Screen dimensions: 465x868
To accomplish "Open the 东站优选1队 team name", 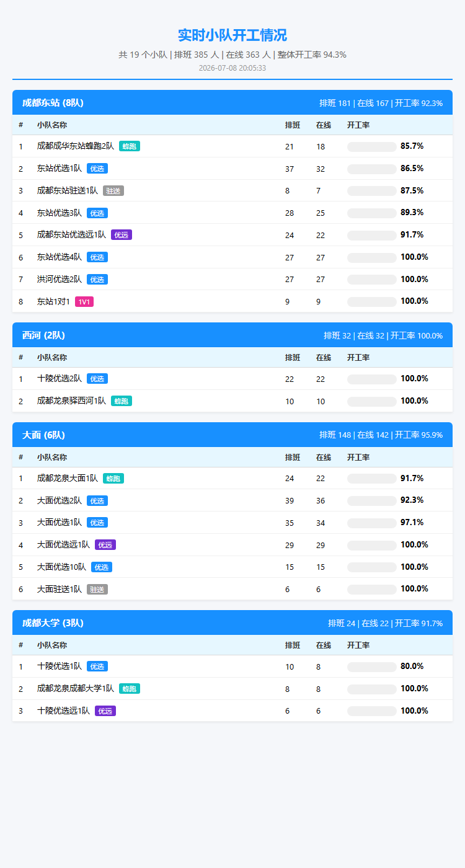I will 60,168.
